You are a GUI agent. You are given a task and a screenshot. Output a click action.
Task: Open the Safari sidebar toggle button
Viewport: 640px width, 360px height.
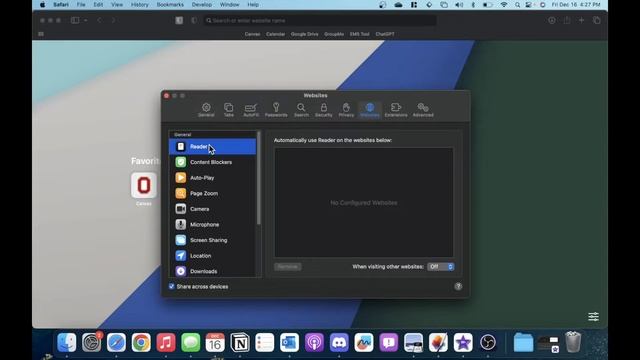pyautogui.click(x=75, y=20)
